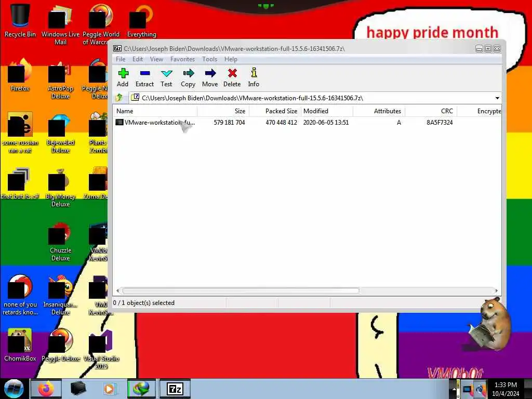The width and height of the screenshot is (532, 399).
Task: Open the Edit menu
Action: (x=137, y=59)
